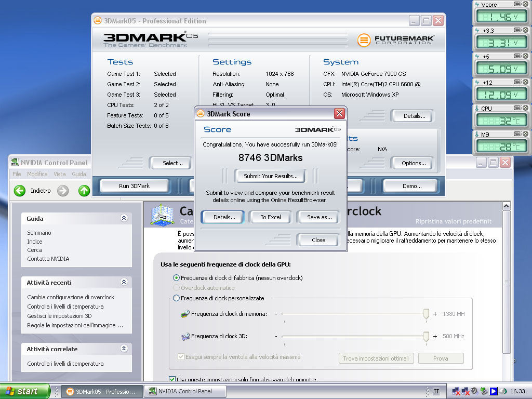This screenshot has width=532, height=399.
Task: Close the +12 voltage gadget
Action: point(526,82)
